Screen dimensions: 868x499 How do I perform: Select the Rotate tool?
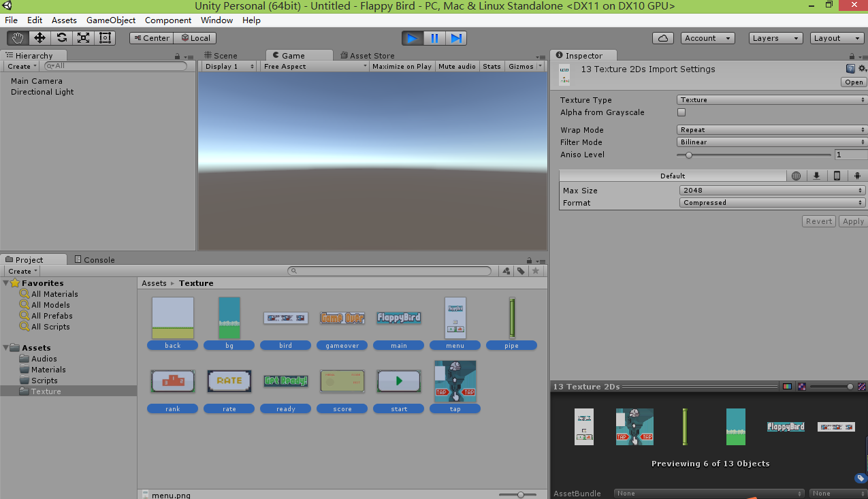(x=61, y=38)
